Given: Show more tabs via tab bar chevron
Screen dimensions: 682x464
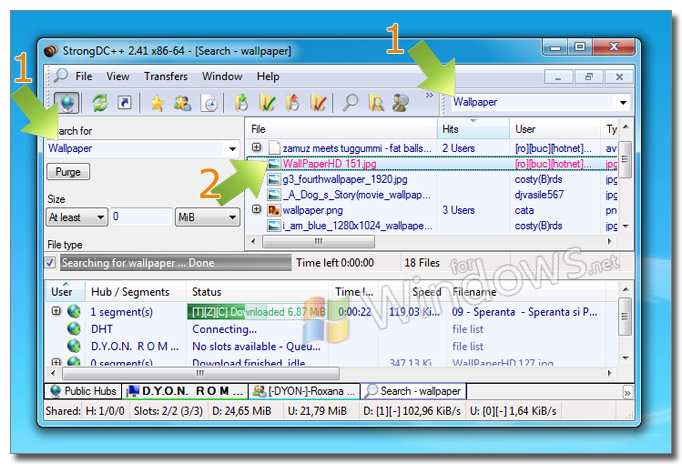Looking at the screenshot, I should (627, 393).
